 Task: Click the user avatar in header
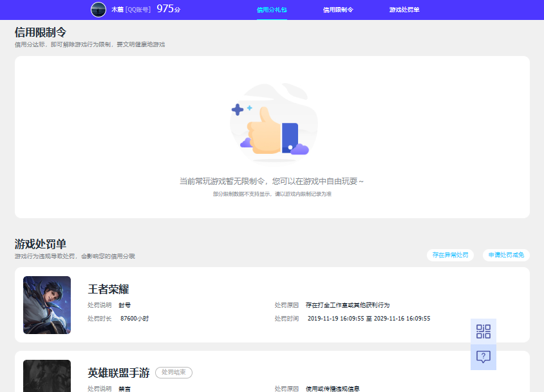(x=98, y=10)
